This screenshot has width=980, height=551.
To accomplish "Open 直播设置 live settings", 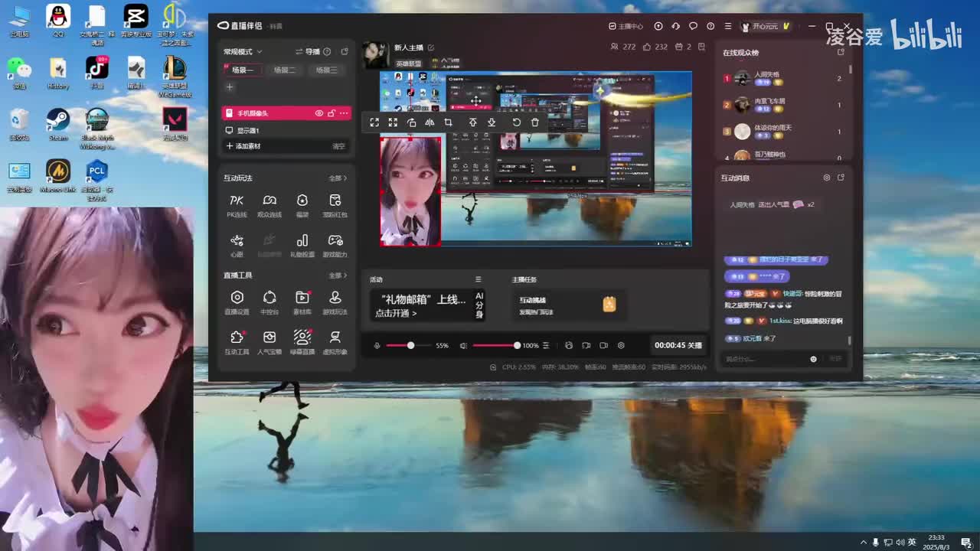I will click(x=237, y=303).
